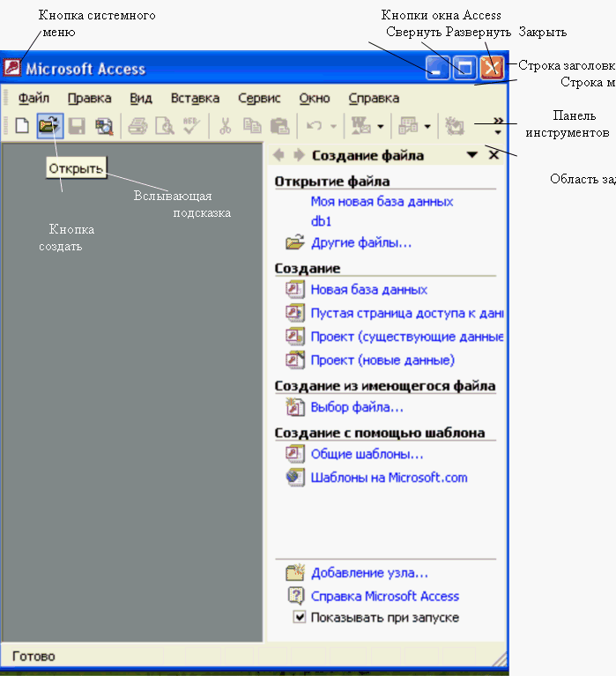Click the Создание с помощью шаблона heading
This screenshot has width=616, height=676.
click(x=380, y=433)
